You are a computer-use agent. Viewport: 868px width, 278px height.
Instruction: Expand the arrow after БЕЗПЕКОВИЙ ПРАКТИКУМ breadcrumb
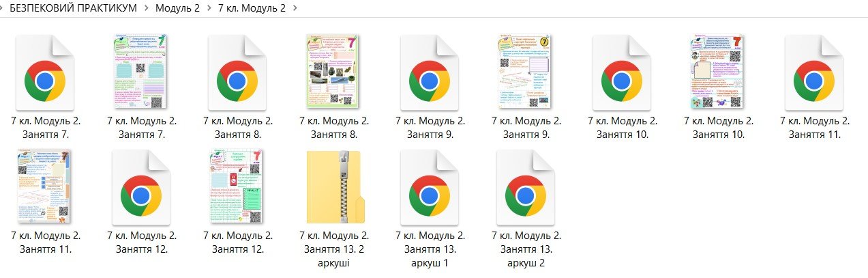[146, 8]
